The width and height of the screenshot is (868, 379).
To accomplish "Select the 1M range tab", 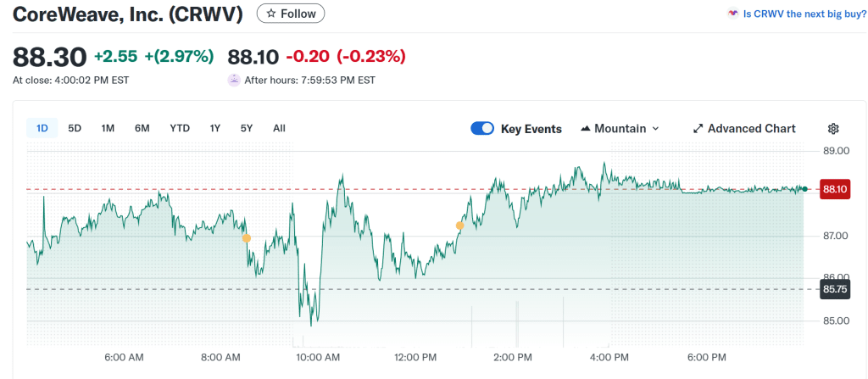I will point(108,128).
